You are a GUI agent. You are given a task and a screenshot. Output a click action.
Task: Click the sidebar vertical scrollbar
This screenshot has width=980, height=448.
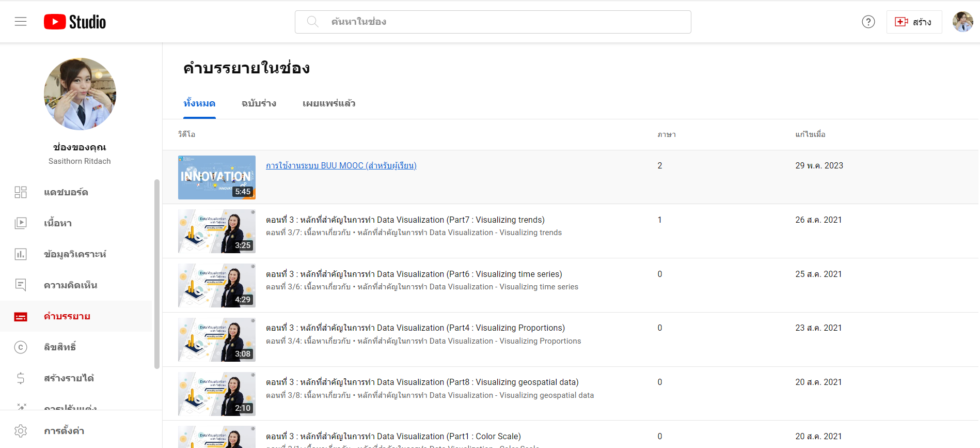click(x=157, y=274)
